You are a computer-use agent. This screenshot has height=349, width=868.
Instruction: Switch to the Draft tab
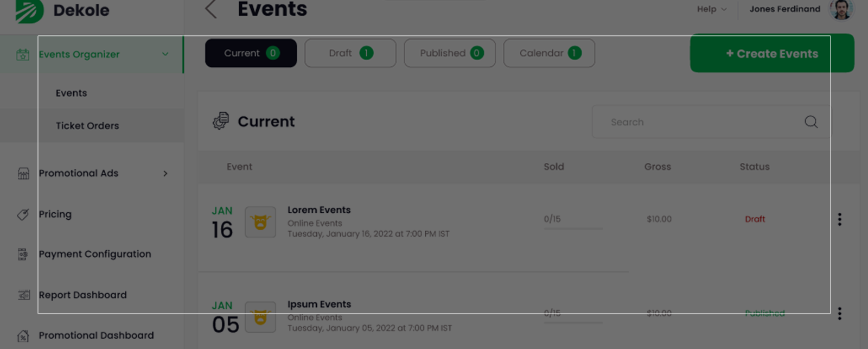[x=350, y=53]
